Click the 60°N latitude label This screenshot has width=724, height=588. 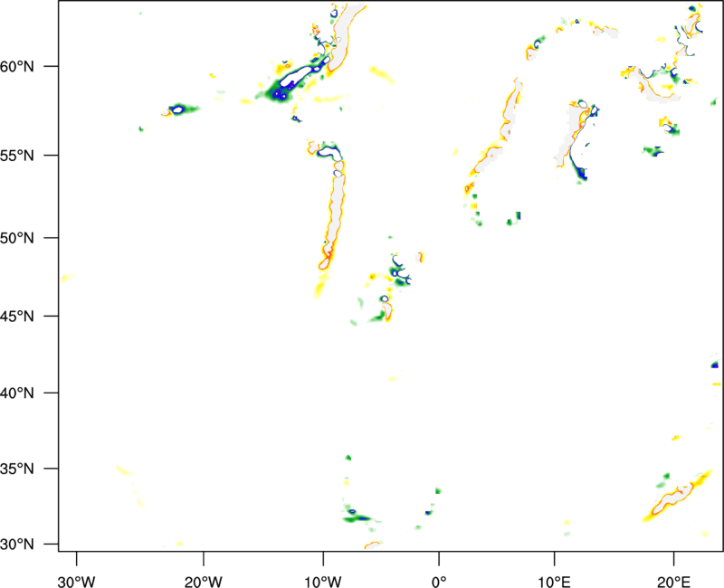[x=17, y=67]
